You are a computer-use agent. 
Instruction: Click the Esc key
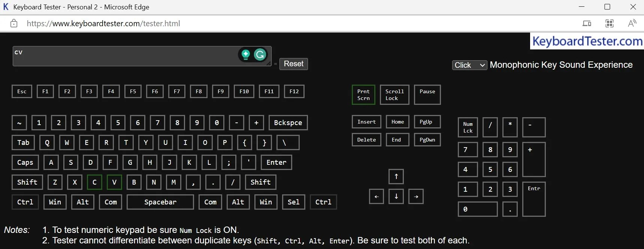coord(22,91)
